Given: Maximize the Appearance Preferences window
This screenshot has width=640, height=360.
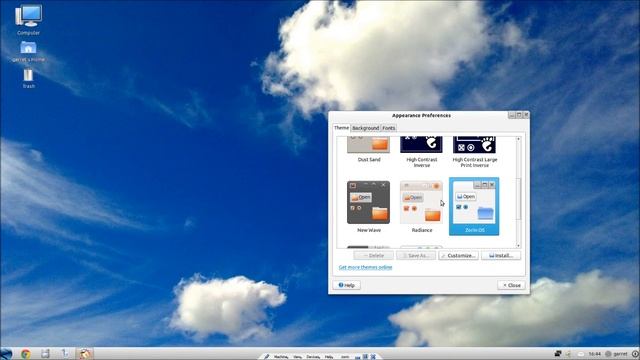Looking at the screenshot, I should [x=519, y=115].
